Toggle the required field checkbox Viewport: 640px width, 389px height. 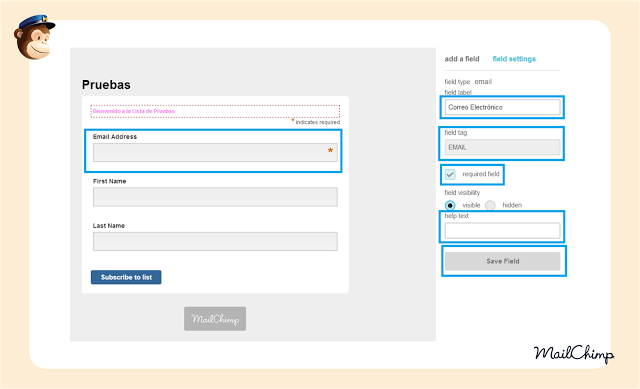(x=450, y=174)
